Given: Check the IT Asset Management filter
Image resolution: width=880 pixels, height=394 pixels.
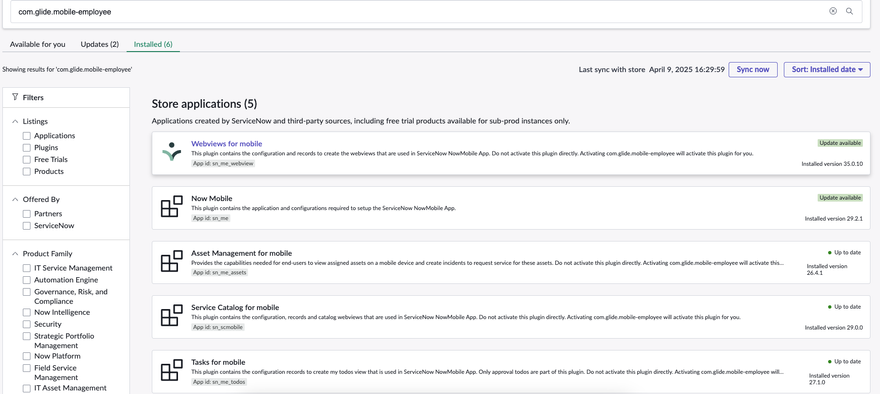Looking at the screenshot, I should [x=26, y=388].
